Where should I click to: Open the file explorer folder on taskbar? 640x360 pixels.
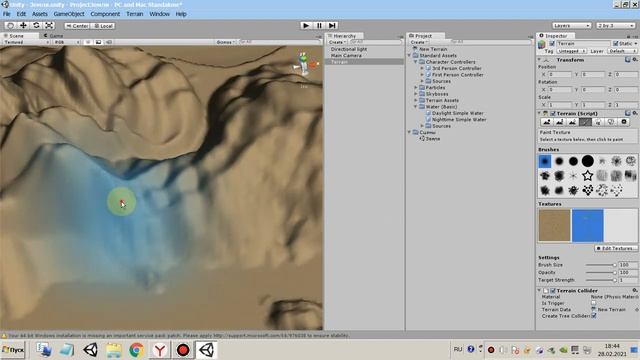click(x=113, y=350)
